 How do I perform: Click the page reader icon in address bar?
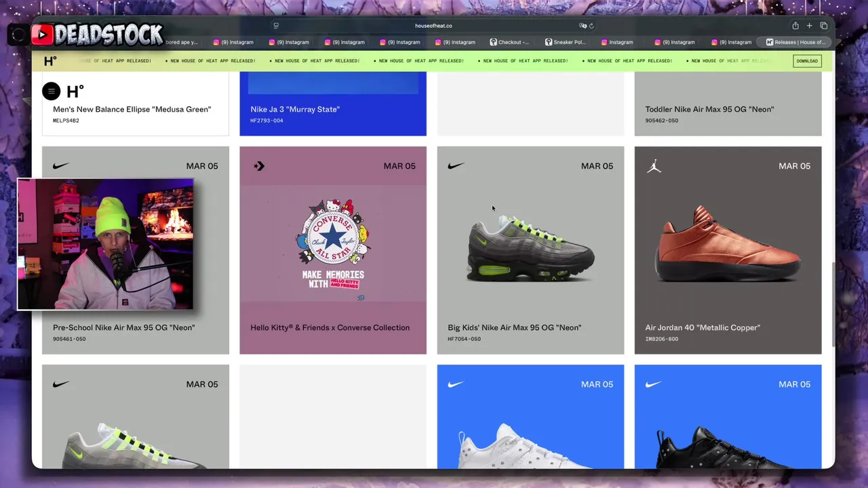coord(276,26)
